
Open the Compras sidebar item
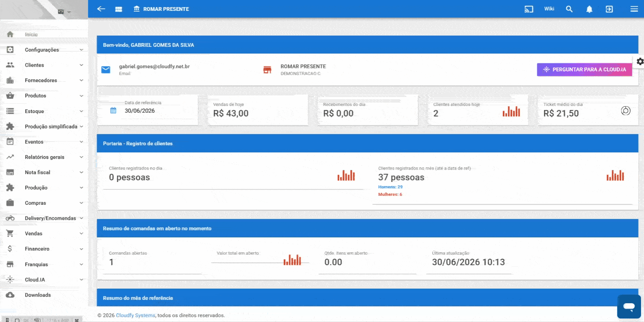point(44,203)
